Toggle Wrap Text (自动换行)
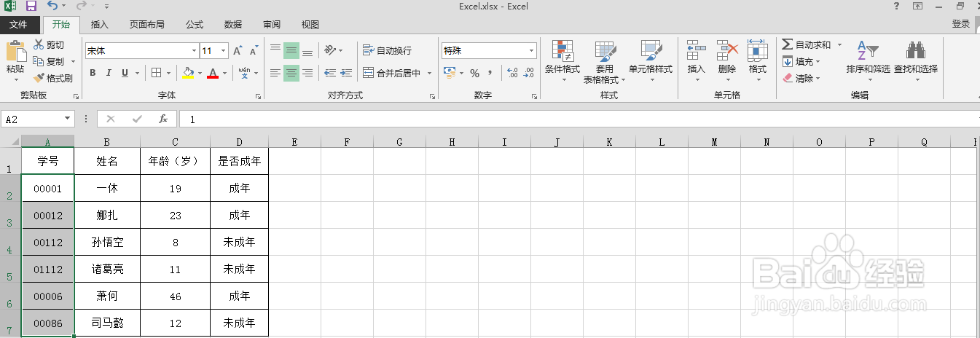The image size is (980, 338). click(388, 50)
